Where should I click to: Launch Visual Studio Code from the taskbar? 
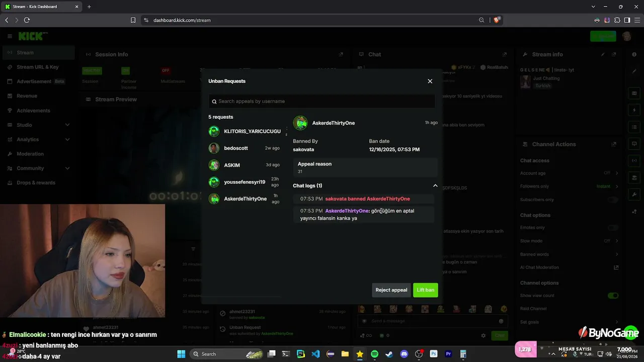pos(315,354)
